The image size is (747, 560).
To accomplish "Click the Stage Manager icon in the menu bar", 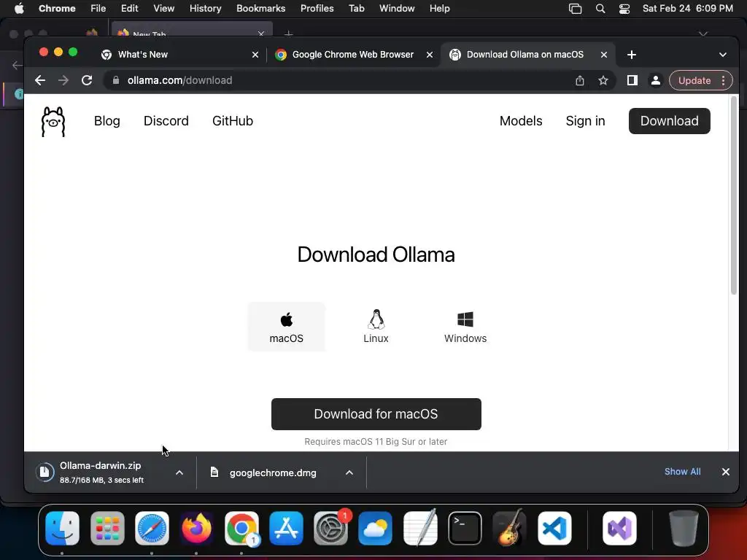I will (575, 9).
